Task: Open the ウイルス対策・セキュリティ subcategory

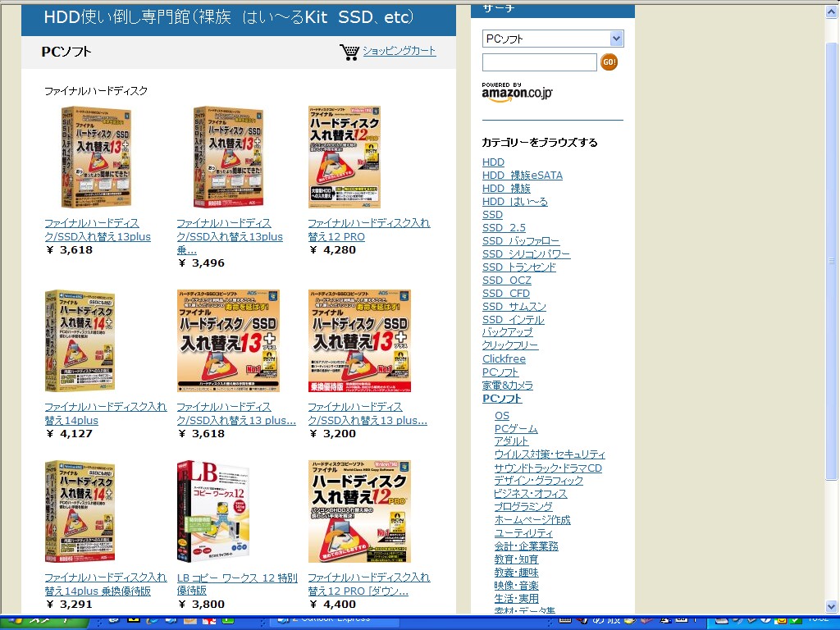Action: (x=550, y=454)
